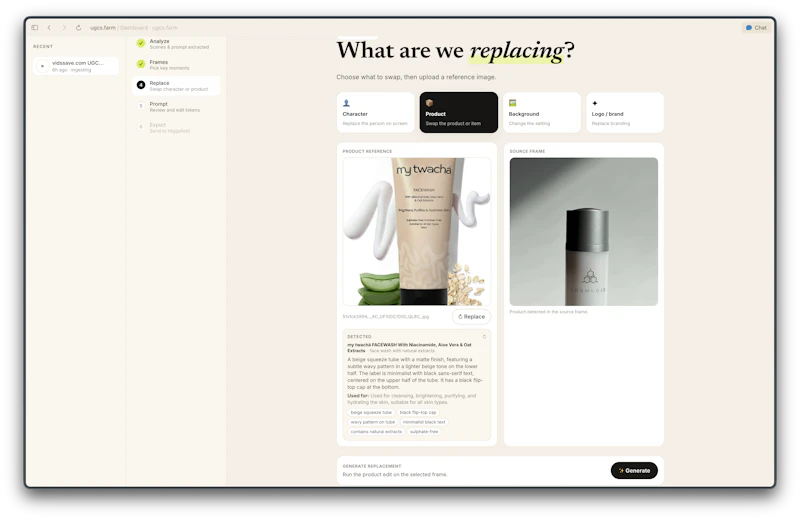
Task: Choose the Product replacement card
Action: (x=459, y=112)
